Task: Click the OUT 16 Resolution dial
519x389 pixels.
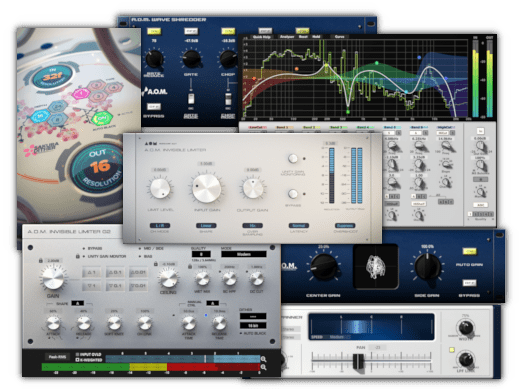Action: coord(99,167)
